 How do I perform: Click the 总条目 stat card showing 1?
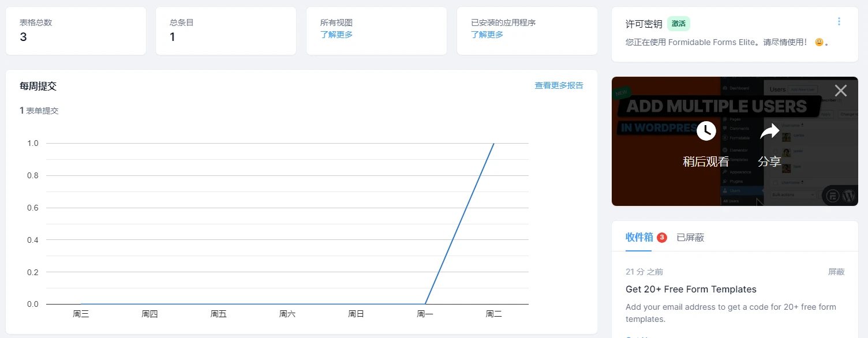(x=226, y=31)
